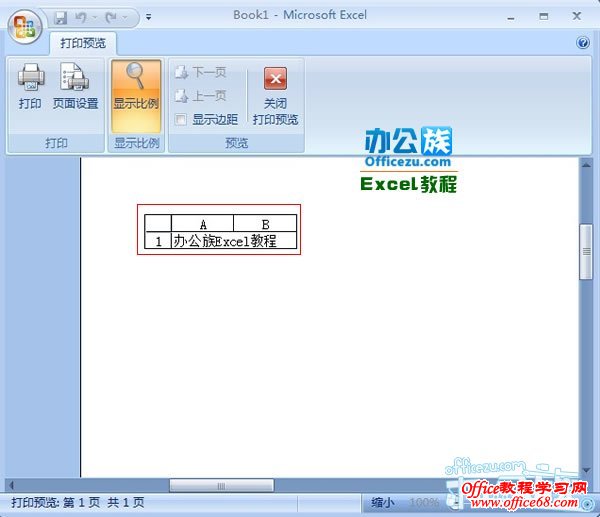Click status text 打印预览: 第 1 页 共 1 页
Image resolution: width=600 pixels, height=517 pixels.
(x=78, y=502)
